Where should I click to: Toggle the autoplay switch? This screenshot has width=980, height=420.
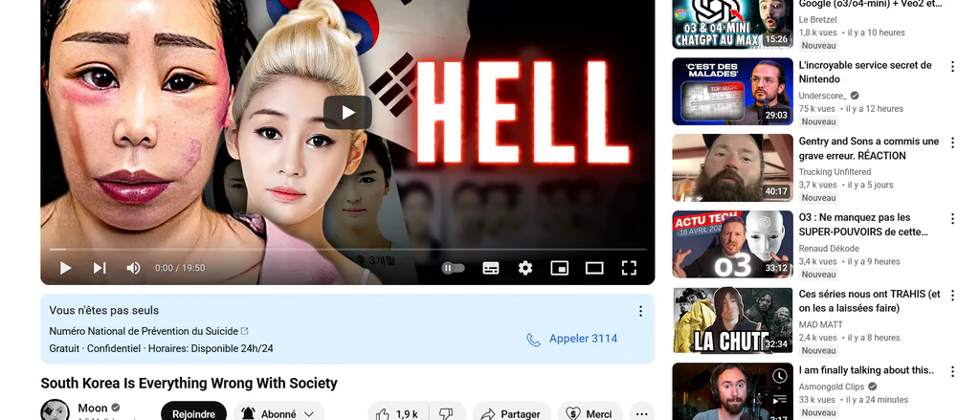point(453,268)
